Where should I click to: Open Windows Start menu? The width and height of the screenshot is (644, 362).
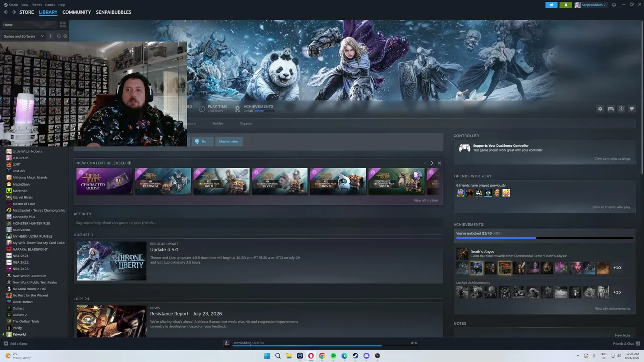[x=267, y=356]
